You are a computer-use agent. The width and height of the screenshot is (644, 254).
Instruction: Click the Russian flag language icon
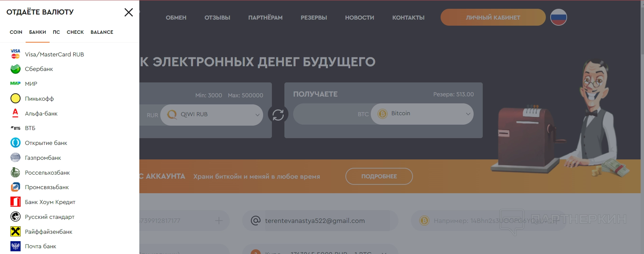coord(559,17)
